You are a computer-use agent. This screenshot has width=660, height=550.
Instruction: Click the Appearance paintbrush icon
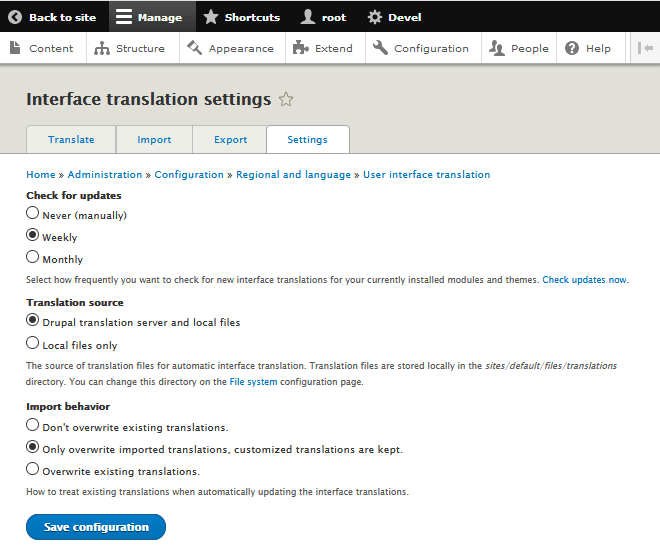(194, 48)
